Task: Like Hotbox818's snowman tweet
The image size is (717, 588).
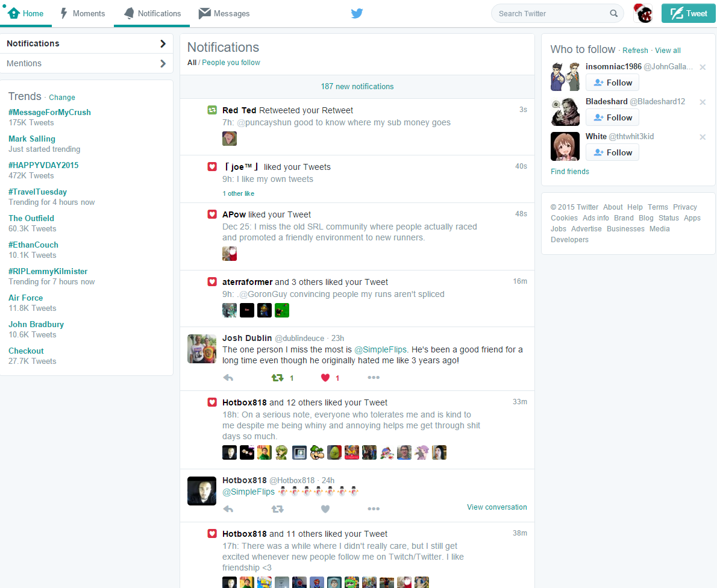Action: click(x=325, y=509)
